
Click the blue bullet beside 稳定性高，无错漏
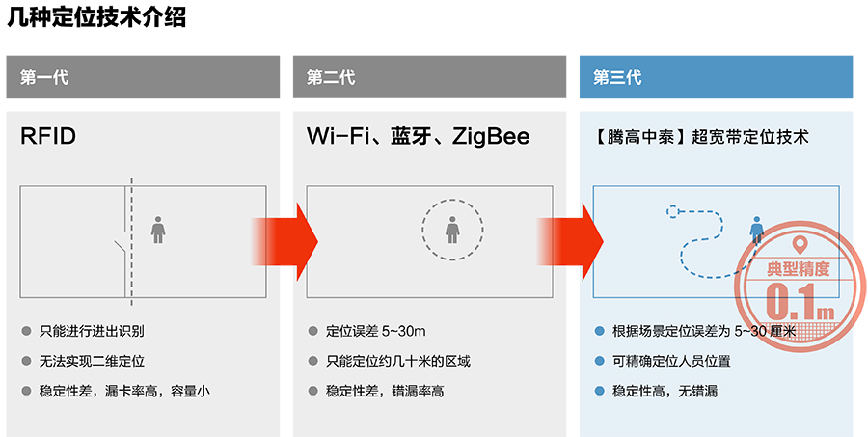pos(599,391)
